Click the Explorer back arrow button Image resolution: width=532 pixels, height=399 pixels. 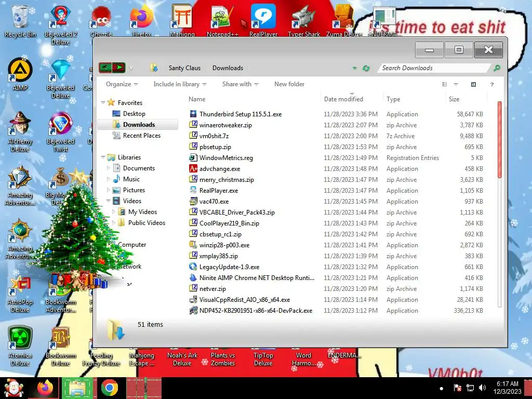pos(105,68)
